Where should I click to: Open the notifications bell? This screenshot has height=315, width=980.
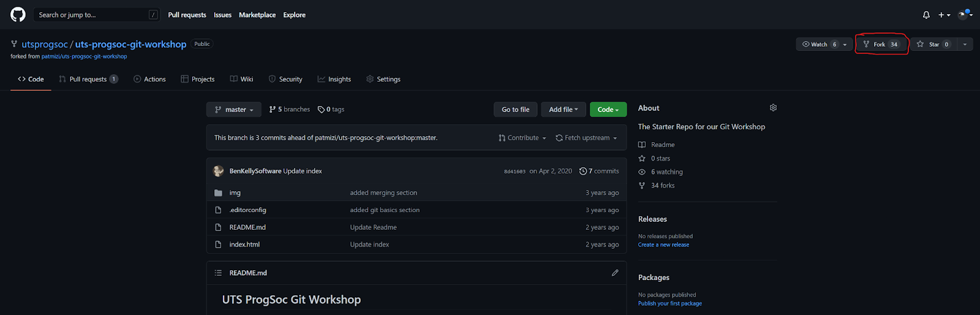coord(926,15)
